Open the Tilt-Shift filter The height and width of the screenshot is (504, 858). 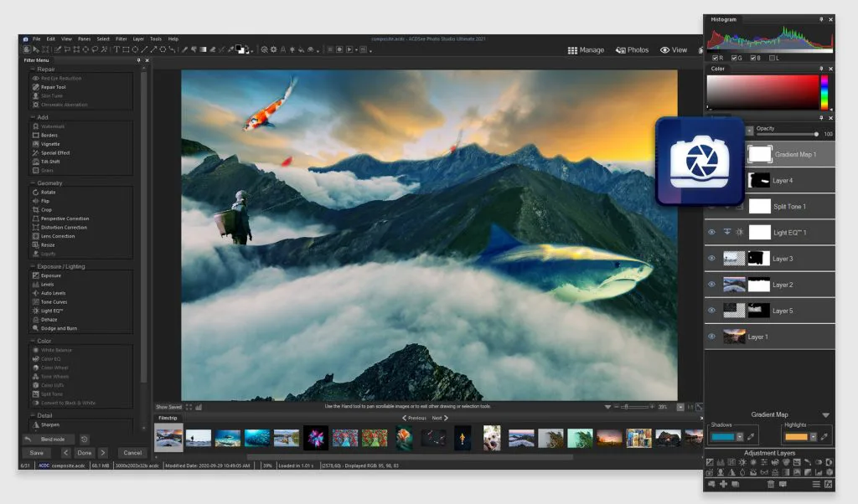tap(49, 162)
